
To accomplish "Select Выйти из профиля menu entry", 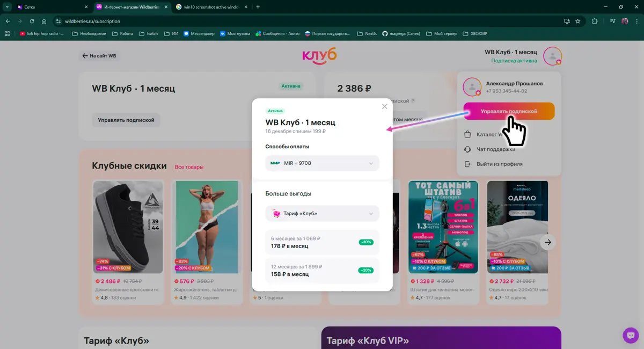I will tap(493, 164).
